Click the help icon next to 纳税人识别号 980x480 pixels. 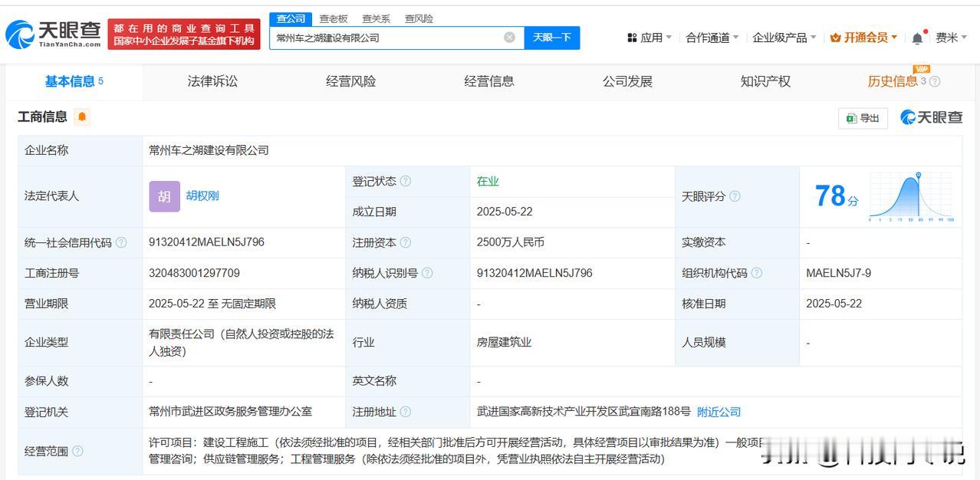tap(427, 273)
